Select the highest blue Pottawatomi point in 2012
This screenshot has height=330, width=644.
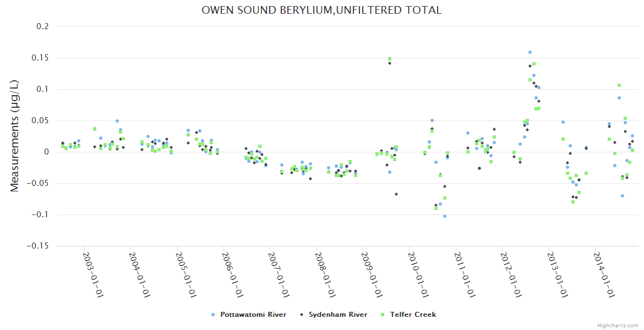tap(530, 52)
